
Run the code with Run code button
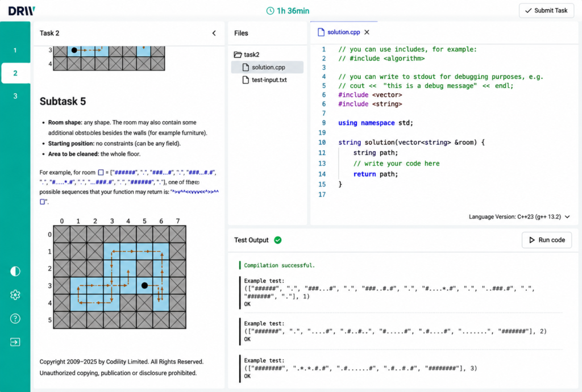click(547, 240)
